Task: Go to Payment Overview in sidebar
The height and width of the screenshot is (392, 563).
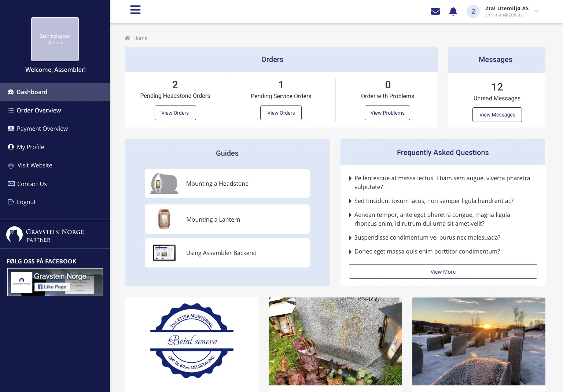Action: coord(42,129)
